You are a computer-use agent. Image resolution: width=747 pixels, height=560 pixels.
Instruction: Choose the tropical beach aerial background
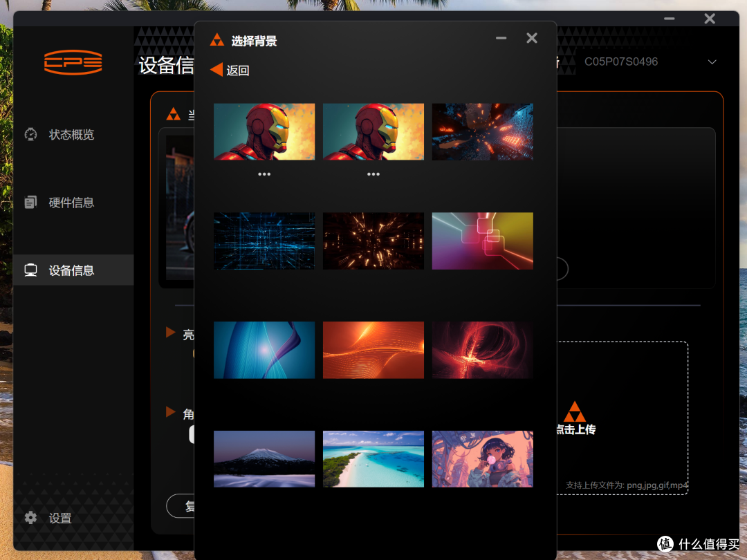(x=373, y=459)
